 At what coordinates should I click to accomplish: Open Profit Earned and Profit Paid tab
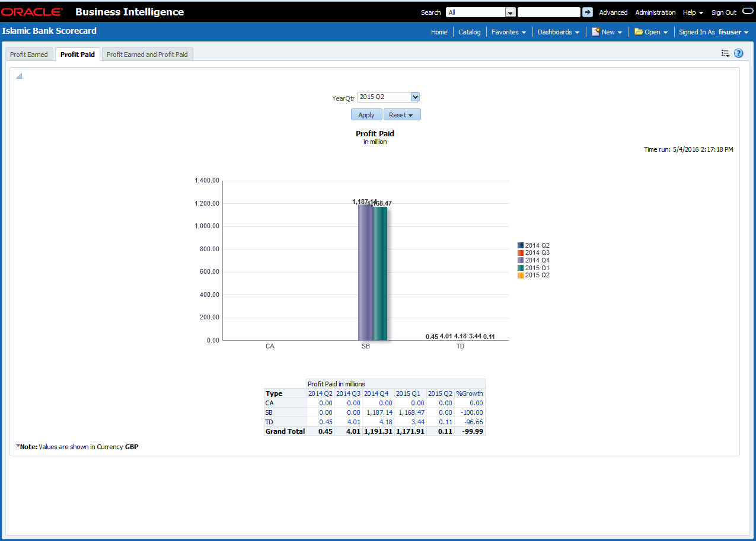[147, 55]
